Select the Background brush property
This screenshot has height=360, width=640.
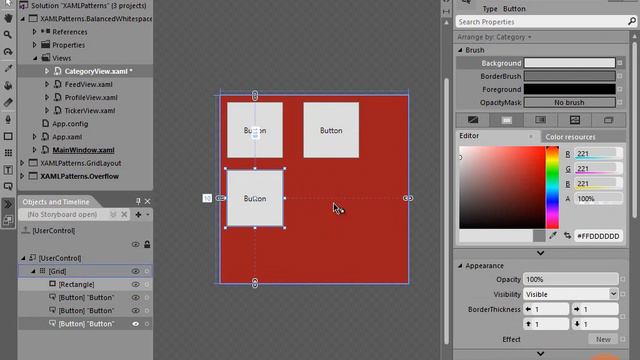(501, 63)
